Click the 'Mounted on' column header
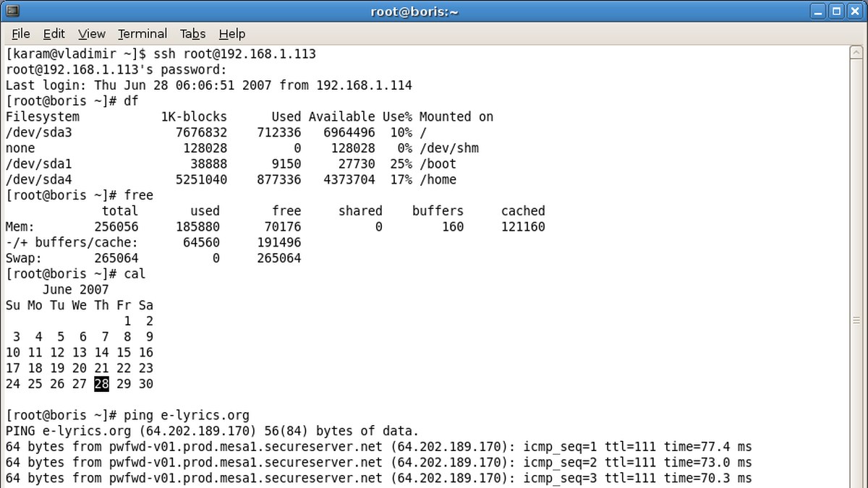This screenshot has width=868, height=488. [x=456, y=116]
